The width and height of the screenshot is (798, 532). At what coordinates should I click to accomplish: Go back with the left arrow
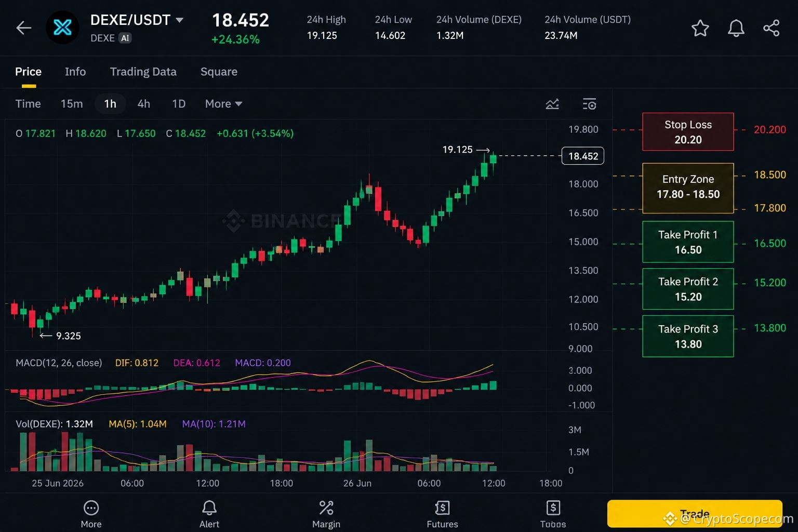click(x=24, y=28)
